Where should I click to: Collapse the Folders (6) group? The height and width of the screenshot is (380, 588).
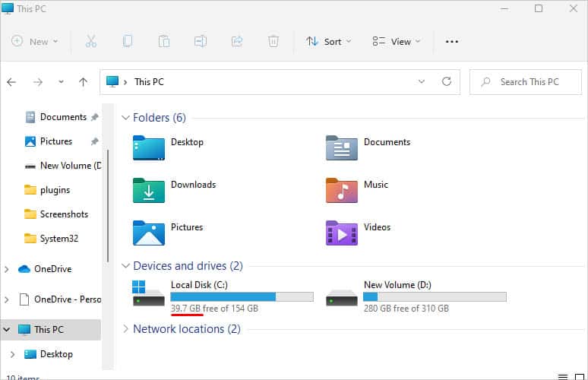(x=125, y=117)
